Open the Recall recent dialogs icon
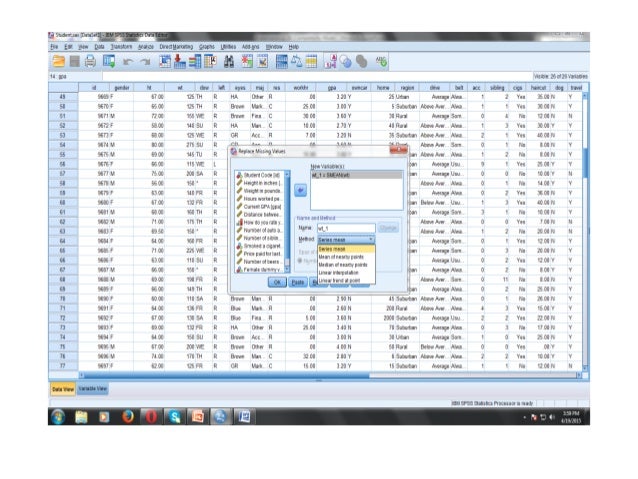 point(109,61)
